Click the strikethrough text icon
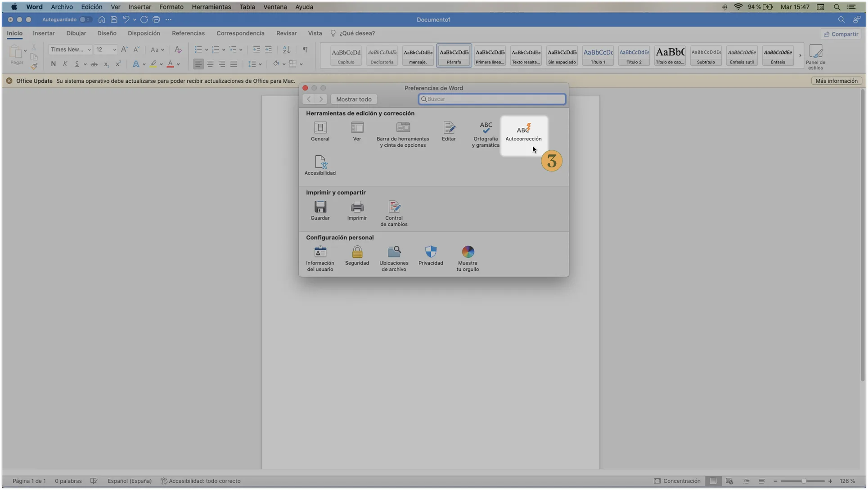Viewport: 868px width, 490px height. point(94,64)
